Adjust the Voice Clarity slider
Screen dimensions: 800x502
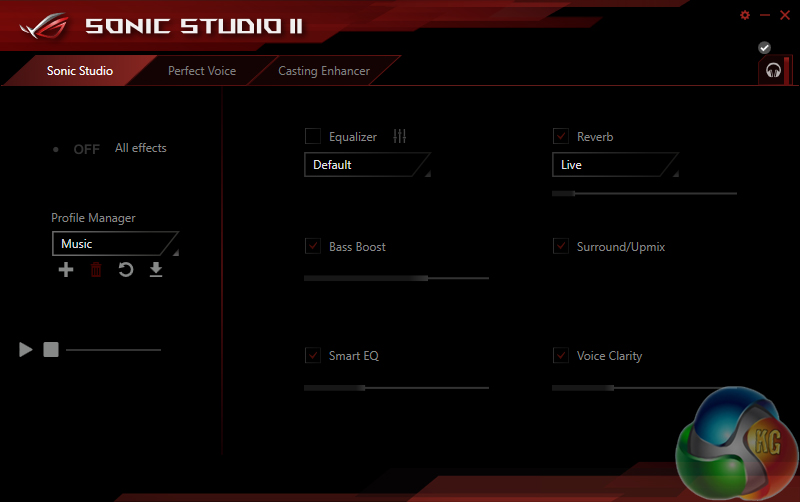pyautogui.click(x=644, y=388)
